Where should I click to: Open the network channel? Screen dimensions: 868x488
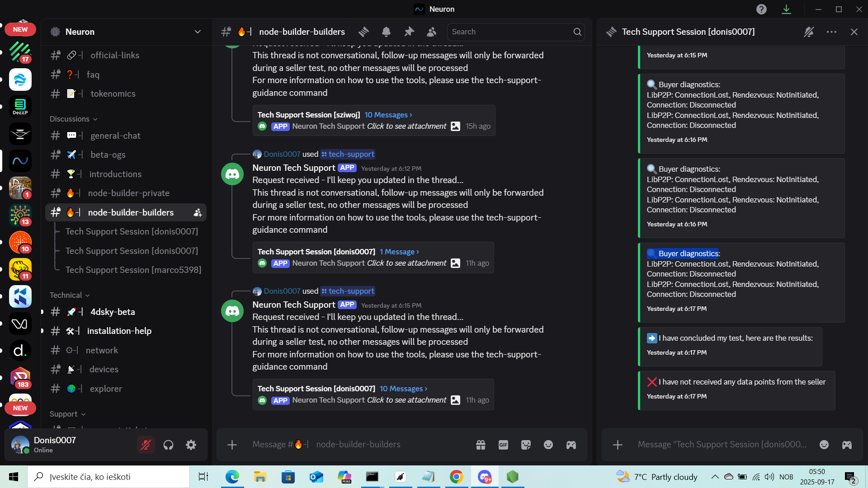pos(126,350)
